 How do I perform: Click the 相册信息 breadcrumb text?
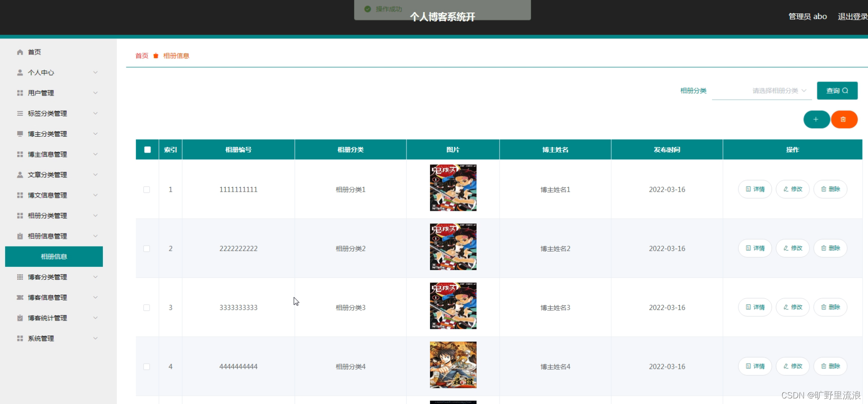pos(176,56)
